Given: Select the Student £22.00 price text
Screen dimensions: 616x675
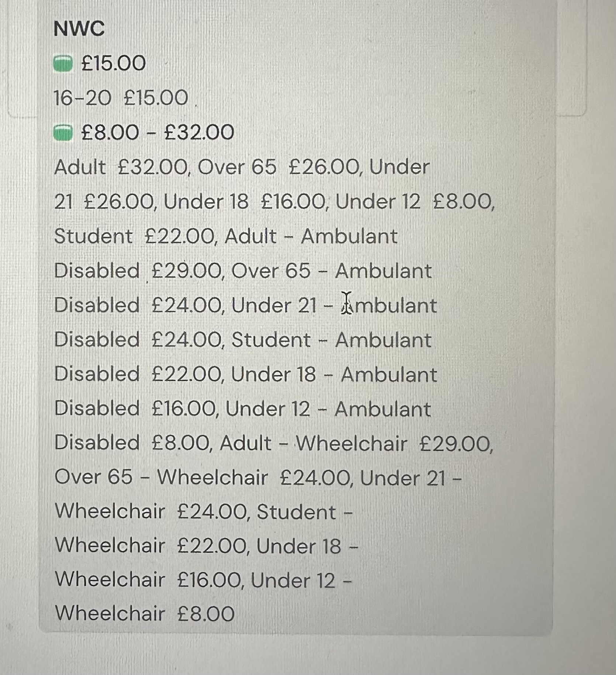Looking at the screenshot, I should coord(134,236).
